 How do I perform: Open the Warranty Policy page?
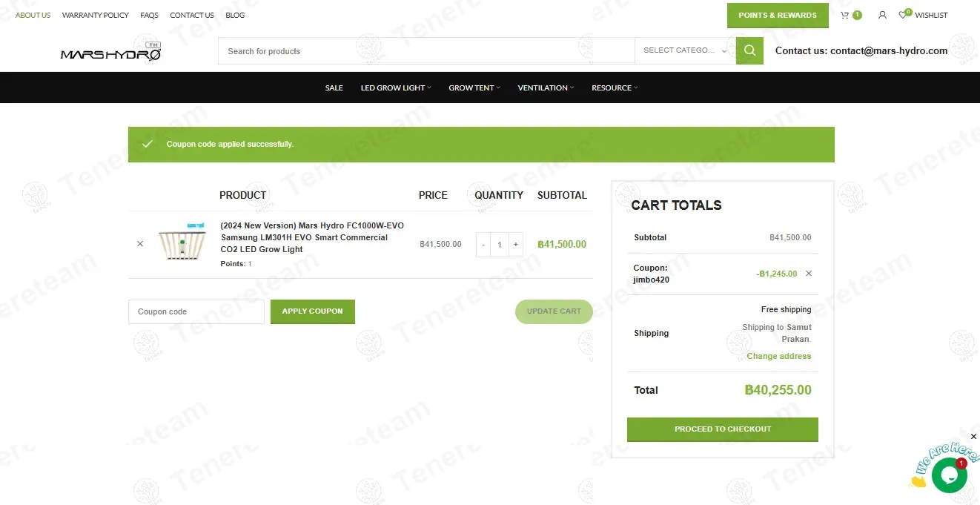[x=95, y=15]
